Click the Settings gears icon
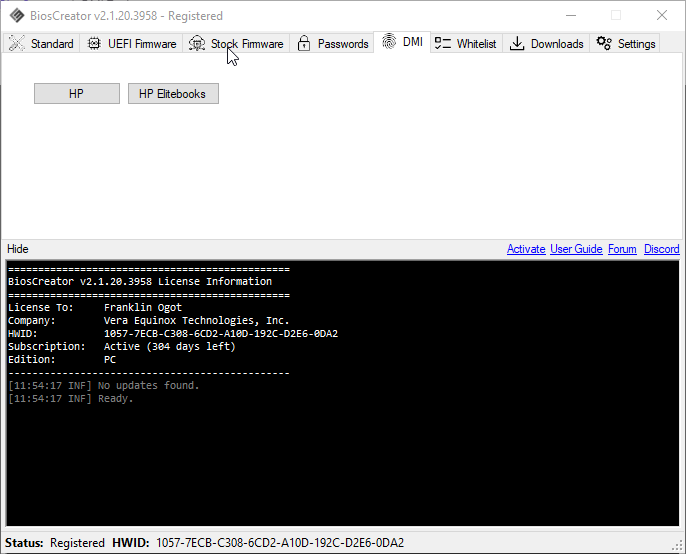686x554 pixels. point(604,43)
